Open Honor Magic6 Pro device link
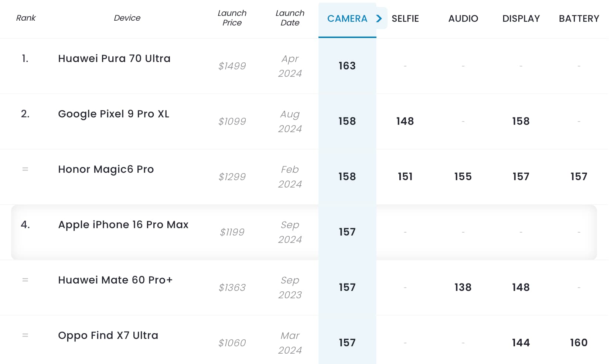614x364 pixels. pyautogui.click(x=106, y=169)
